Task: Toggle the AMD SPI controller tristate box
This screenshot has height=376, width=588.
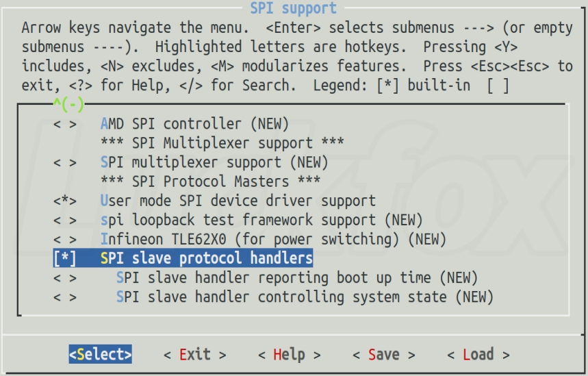Action: click(x=65, y=124)
